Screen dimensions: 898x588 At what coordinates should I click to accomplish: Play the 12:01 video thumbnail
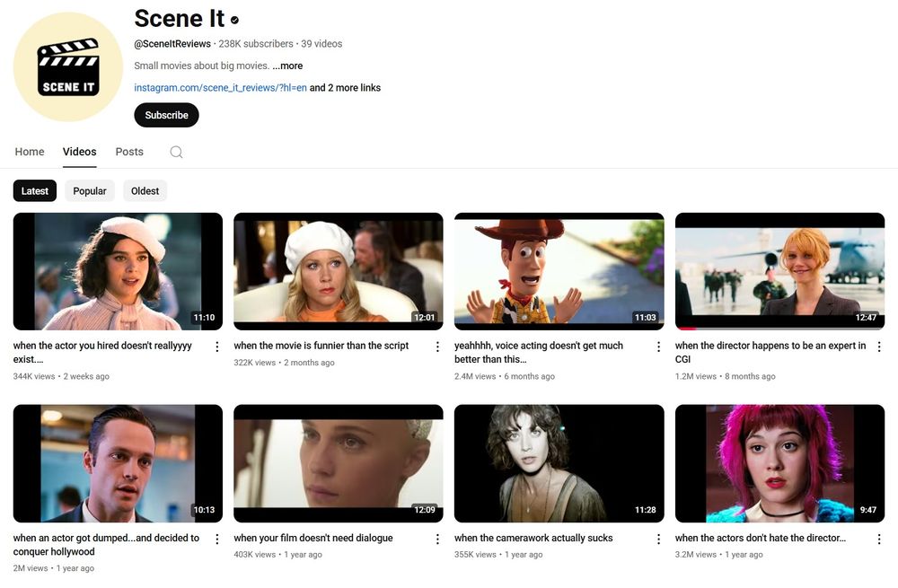point(339,271)
